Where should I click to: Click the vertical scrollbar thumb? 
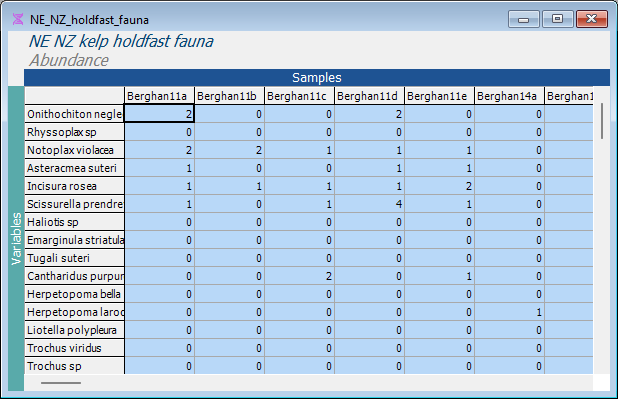pos(602,121)
